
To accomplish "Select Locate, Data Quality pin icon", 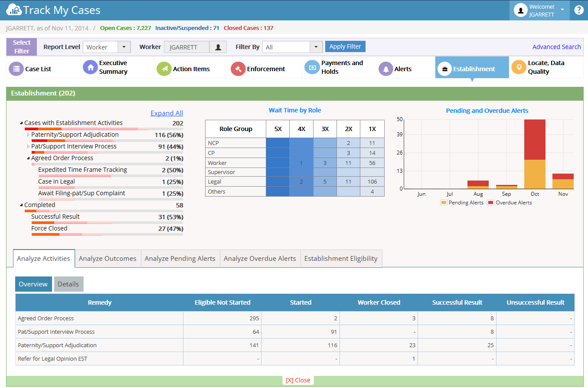I will pyautogui.click(x=519, y=67).
